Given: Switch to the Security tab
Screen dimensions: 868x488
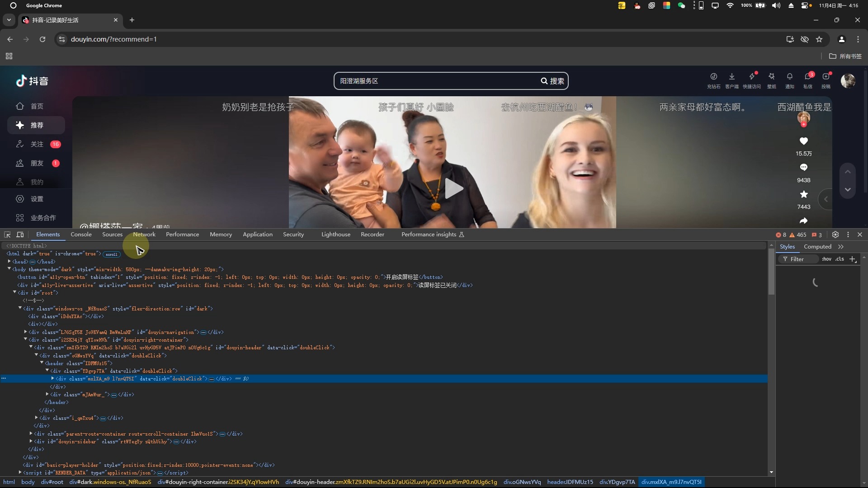Looking at the screenshot, I should coord(293,235).
